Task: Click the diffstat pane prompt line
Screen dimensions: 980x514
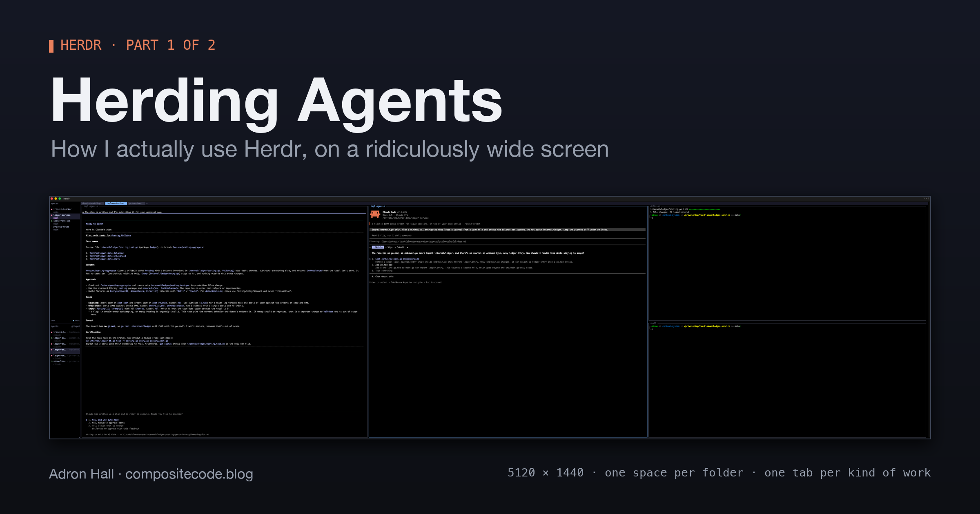Action: tap(695, 215)
